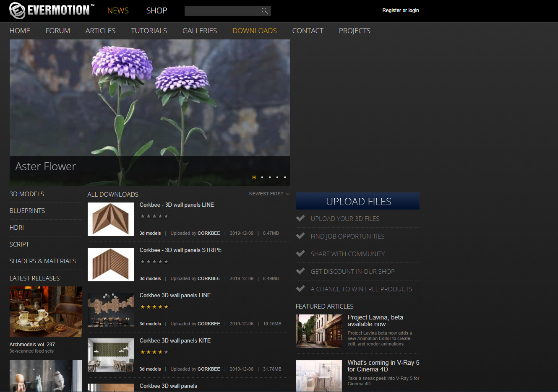
Task: Open the Downloads menu item
Action: (x=255, y=31)
